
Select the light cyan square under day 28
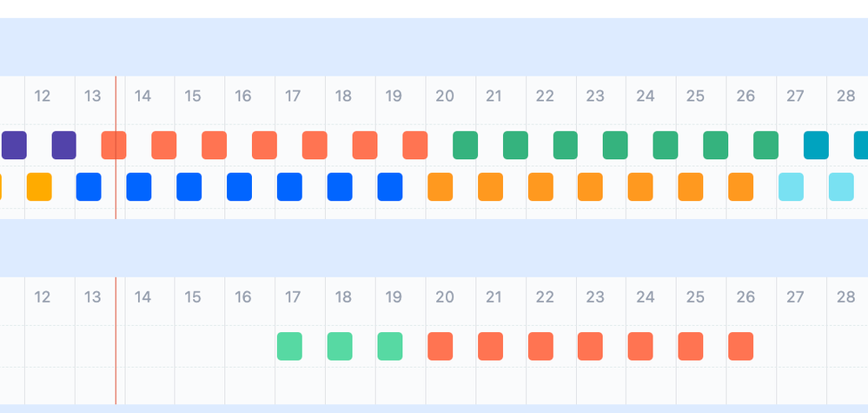tap(841, 187)
